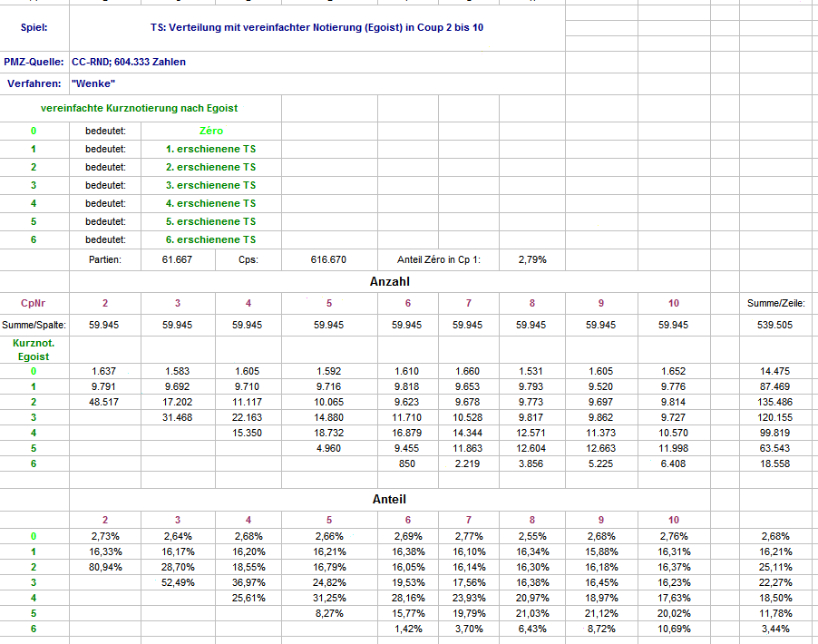The width and height of the screenshot is (818, 644).
Task: Select the title cell 'TS: Verteilung mit vereinfachter Notierung'
Action: 316,27
